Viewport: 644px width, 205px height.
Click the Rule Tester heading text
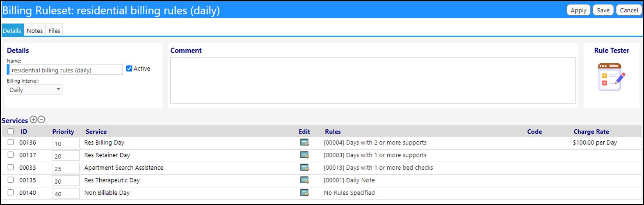pyautogui.click(x=612, y=50)
